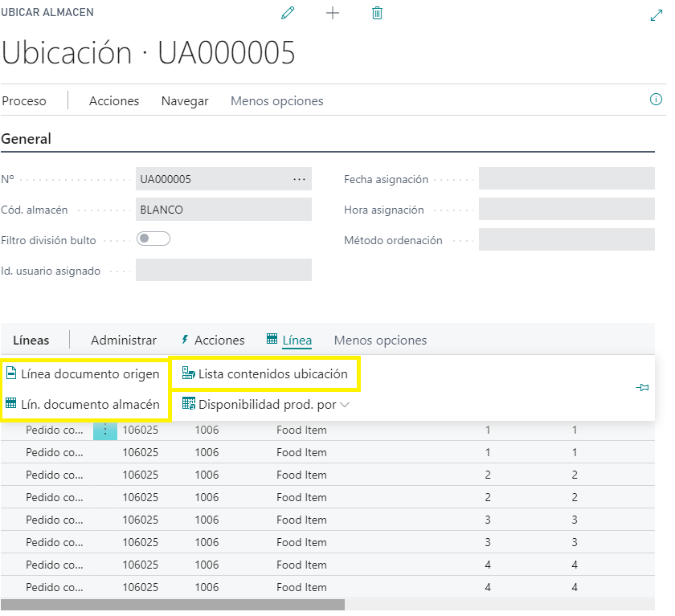The image size is (675, 616).
Task: Click Menos opciones in the Líneas bar
Action: [x=380, y=341]
